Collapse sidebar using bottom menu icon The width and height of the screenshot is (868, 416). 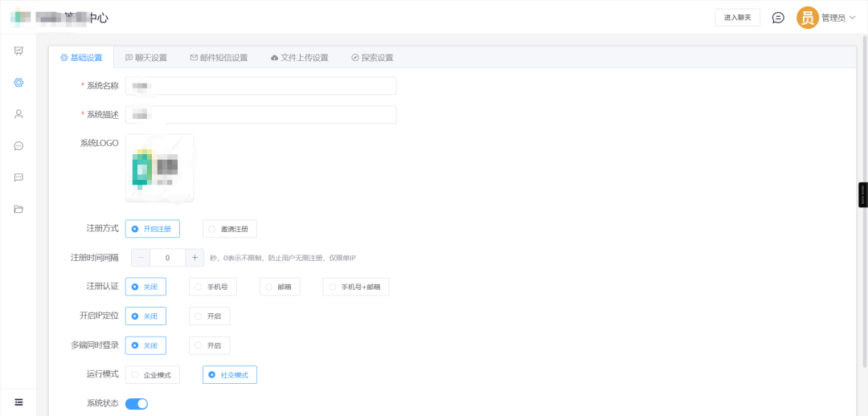point(18,402)
